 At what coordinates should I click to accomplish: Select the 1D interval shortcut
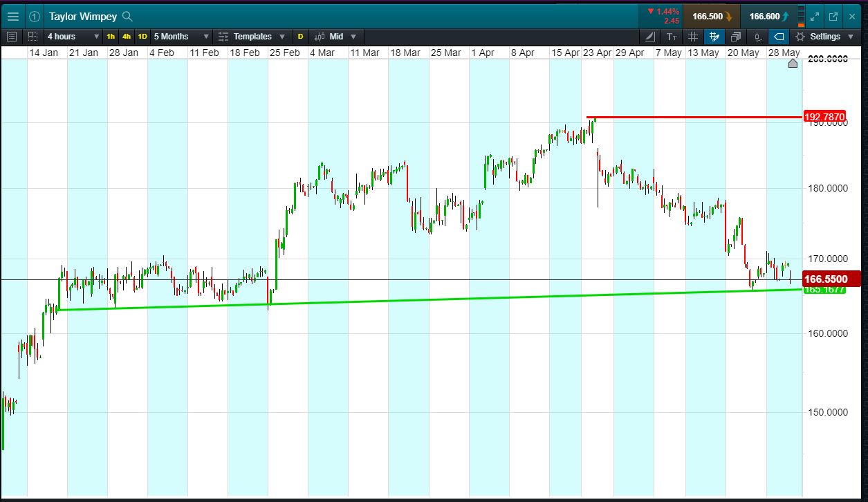click(142, 37)
